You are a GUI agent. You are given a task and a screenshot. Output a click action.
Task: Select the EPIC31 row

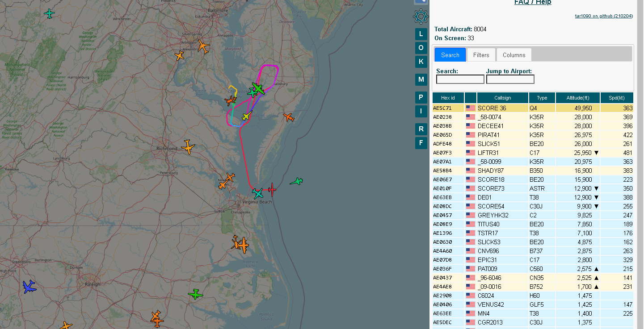point(533,260)
